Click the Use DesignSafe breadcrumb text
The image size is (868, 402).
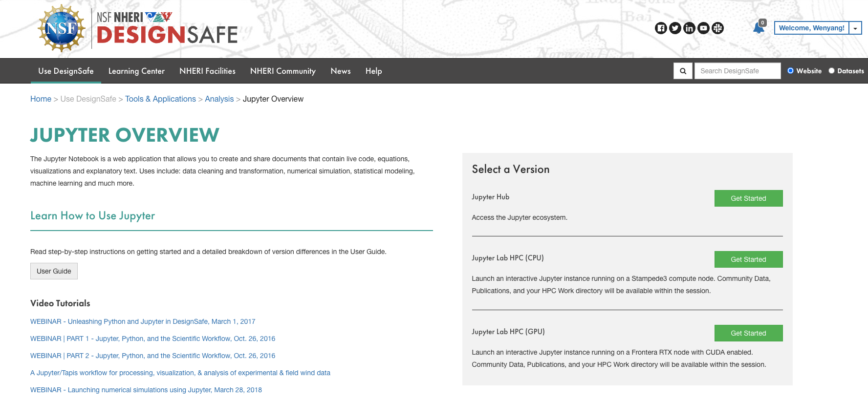(x=88, y=99)
